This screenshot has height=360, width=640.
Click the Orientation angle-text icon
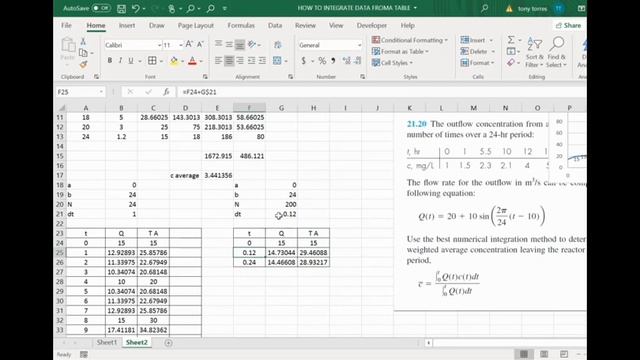coord(252,44)
